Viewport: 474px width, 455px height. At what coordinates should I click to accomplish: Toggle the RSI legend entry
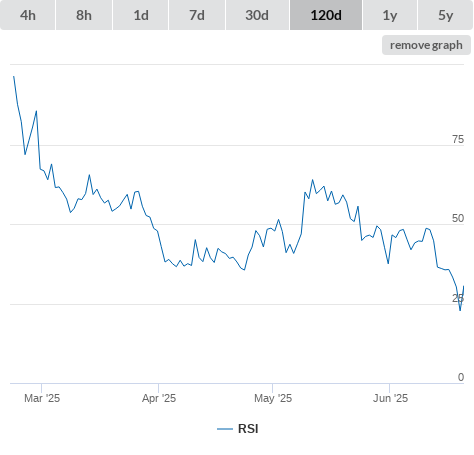pyautogui.click(x=238, y=429)
